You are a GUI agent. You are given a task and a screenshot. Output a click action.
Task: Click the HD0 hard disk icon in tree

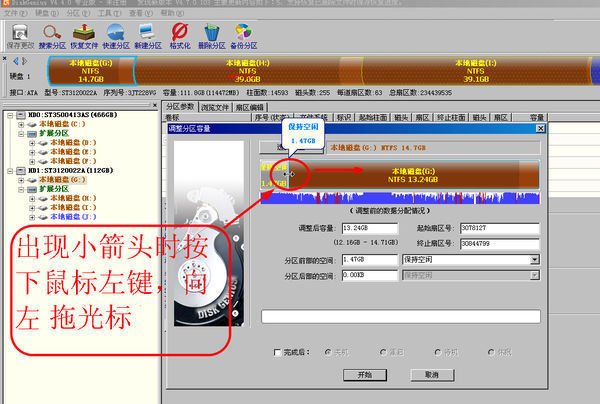[21, 115]
